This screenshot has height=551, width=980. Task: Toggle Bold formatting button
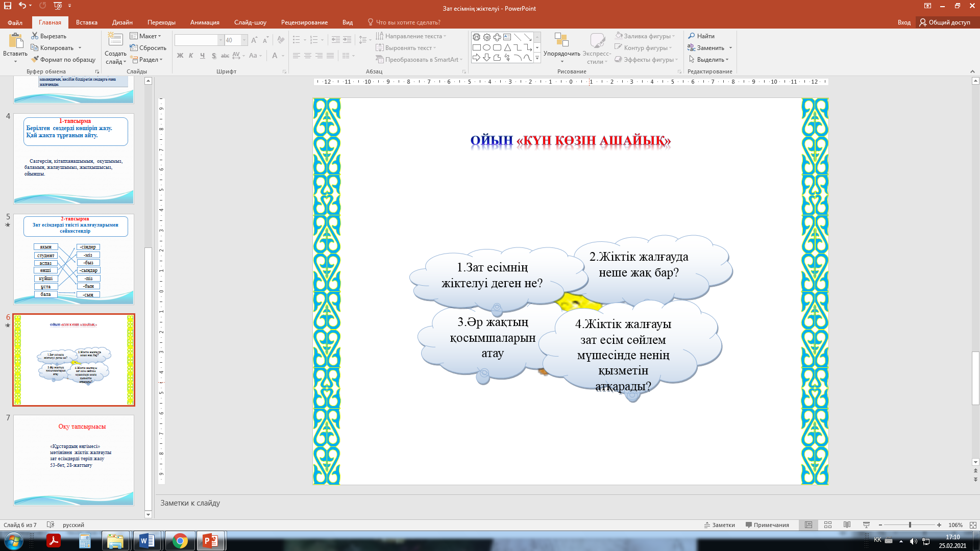click(x=180, y=56)
